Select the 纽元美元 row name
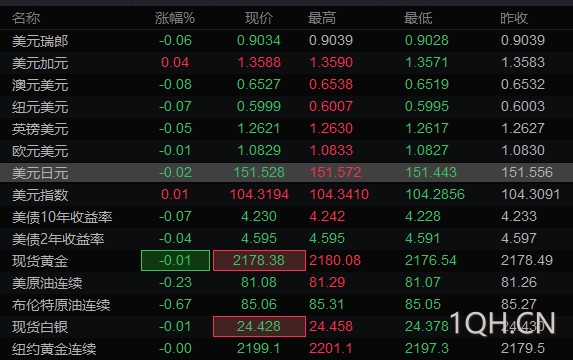573x360 pixels. (x=40, y=107)
